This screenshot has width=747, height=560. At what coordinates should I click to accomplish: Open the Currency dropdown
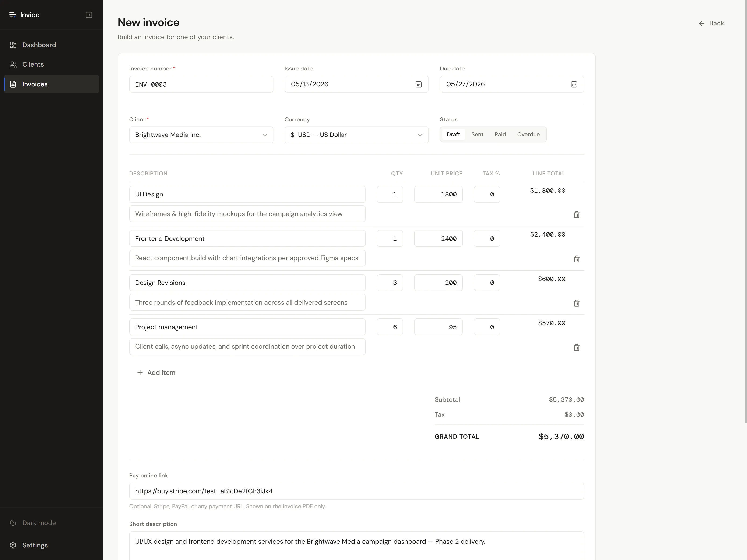pyautogui.click(x=356, y=135)
